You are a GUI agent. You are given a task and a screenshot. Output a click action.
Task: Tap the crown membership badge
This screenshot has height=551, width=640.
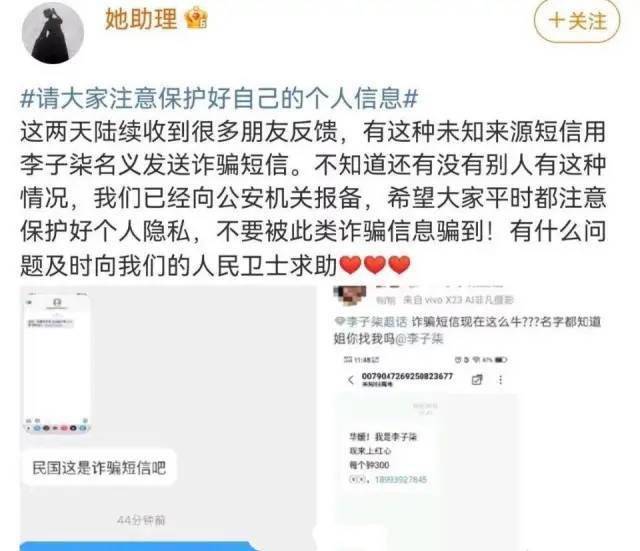[196, 19]
